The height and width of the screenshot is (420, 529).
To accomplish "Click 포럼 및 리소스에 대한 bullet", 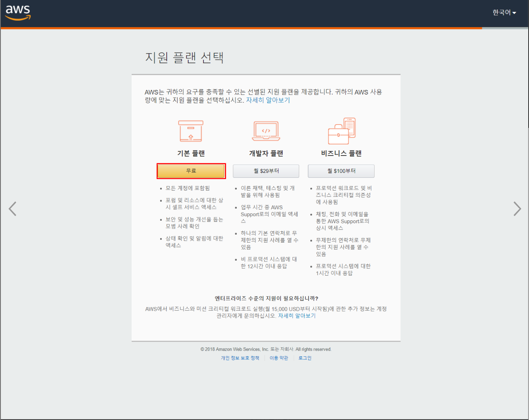I will point(194,204).
